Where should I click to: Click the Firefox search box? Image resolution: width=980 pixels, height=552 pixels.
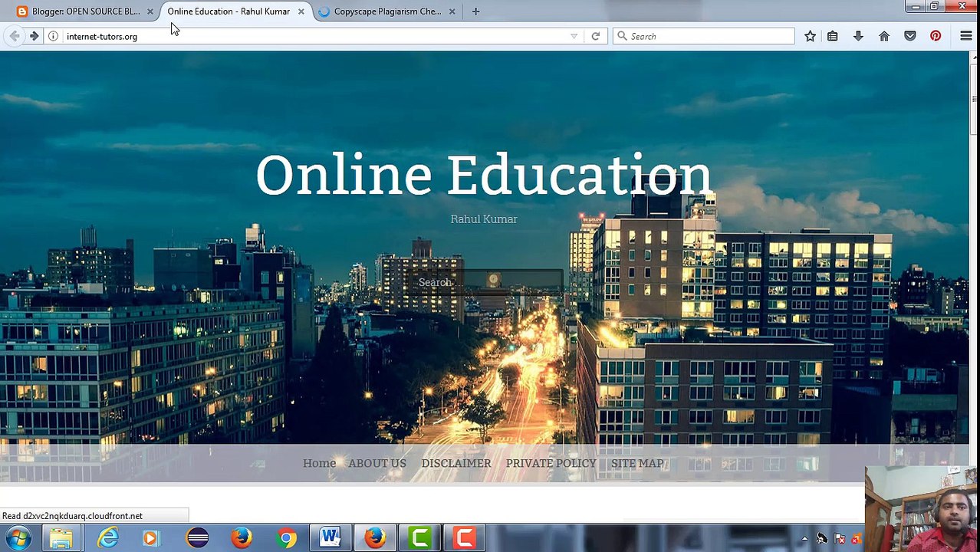[x=704, y=36]
